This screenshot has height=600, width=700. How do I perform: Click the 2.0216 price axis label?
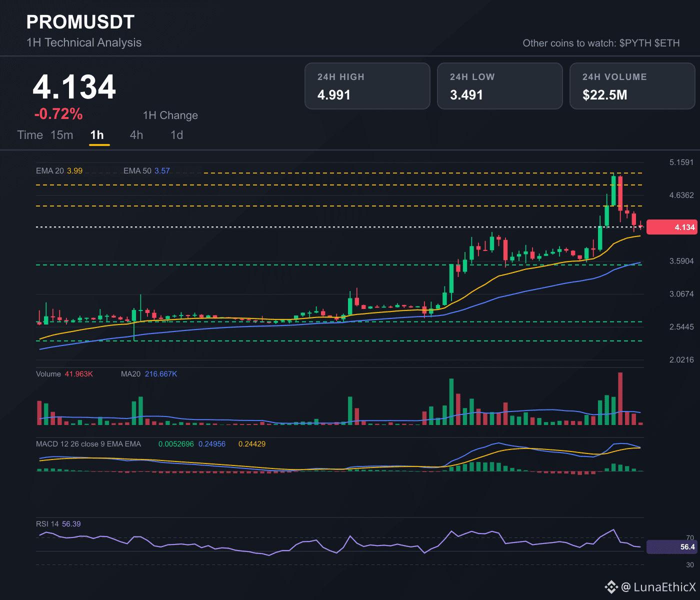[681, 360]
